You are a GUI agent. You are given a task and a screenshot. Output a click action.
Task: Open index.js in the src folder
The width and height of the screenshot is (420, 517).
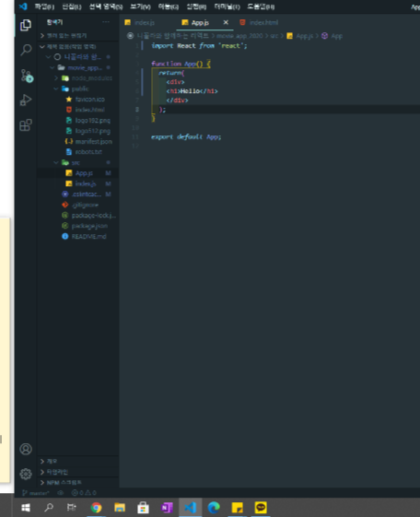[77, 183]
